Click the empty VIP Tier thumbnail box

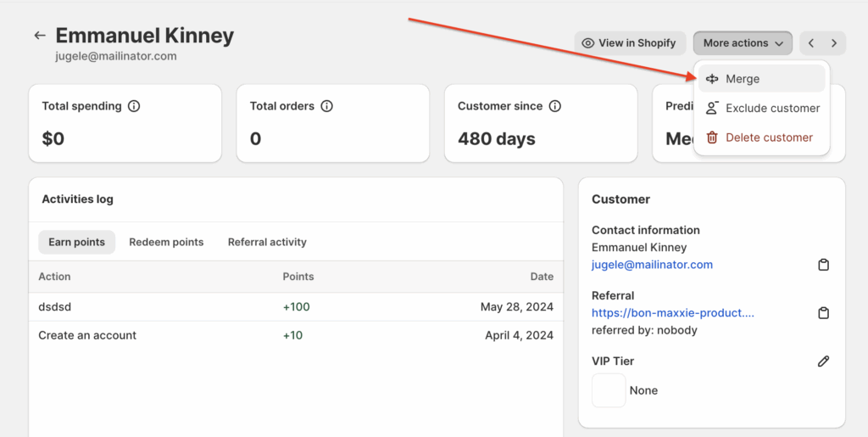609,390
